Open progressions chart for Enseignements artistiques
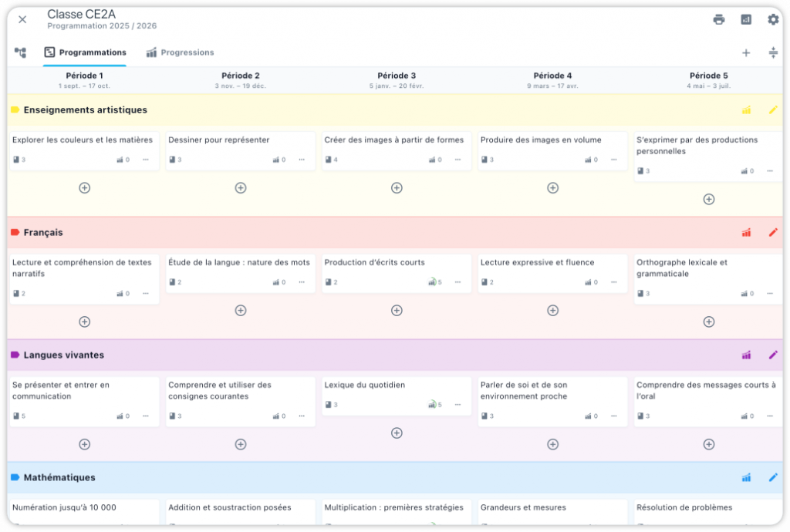Viewport: 790px width, 532px height. point(746,110)
